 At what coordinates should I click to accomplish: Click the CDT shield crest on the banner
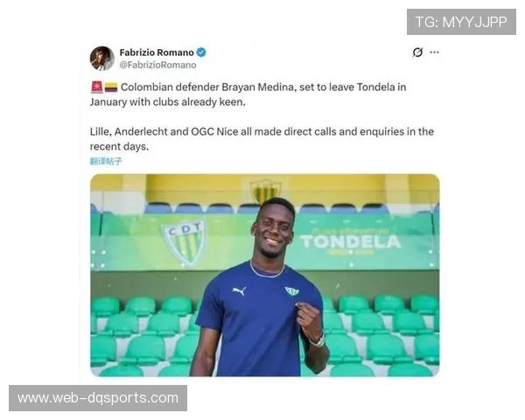[x=184, y=243]
